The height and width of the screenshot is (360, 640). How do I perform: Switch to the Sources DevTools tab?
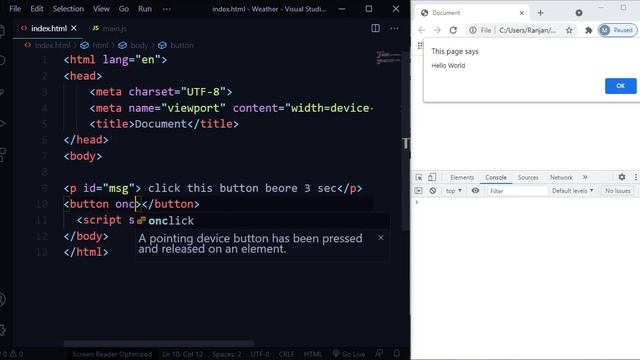coord(528,178)
